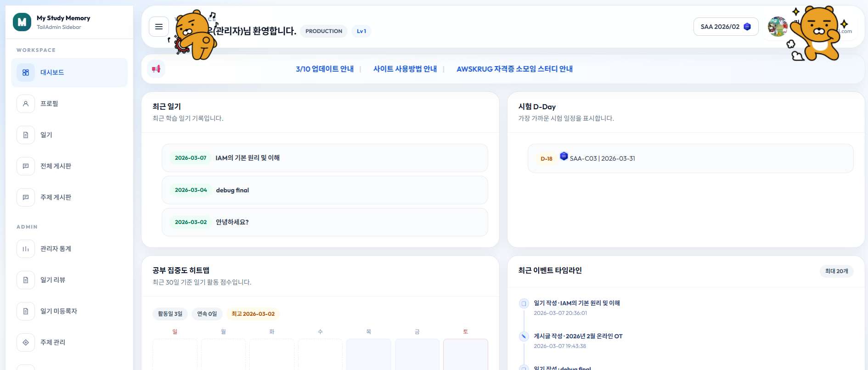Click the user profile avatar picture
868x370 pixels.
(778, 27)
